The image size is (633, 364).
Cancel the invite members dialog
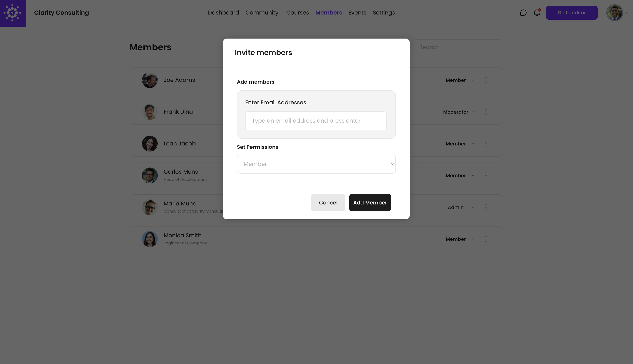coord(328,202)
